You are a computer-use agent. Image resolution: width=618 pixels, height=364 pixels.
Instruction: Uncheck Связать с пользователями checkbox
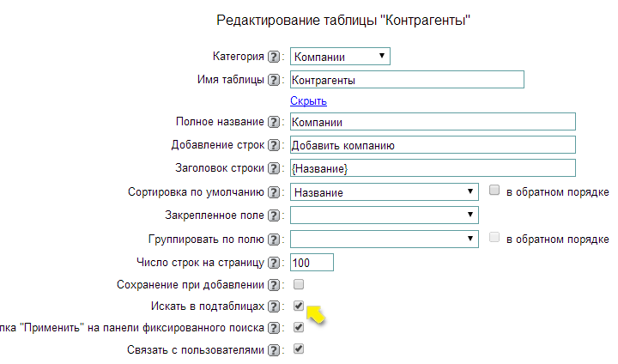tap(299, 349)
